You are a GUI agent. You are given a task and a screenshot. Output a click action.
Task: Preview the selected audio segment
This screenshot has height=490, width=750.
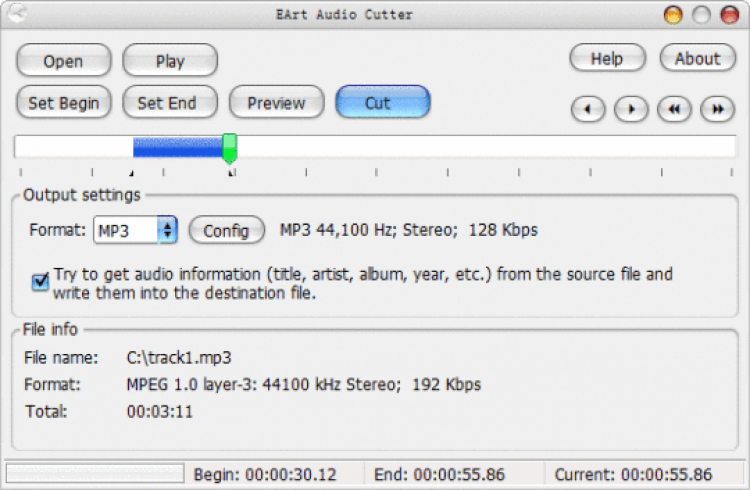[277, 102]
